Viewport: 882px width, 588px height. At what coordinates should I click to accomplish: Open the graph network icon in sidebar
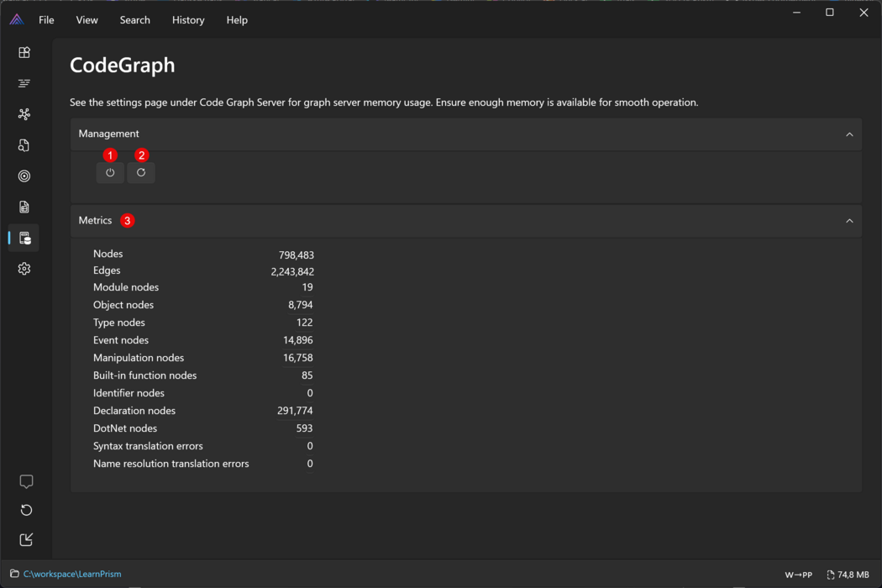24,114
